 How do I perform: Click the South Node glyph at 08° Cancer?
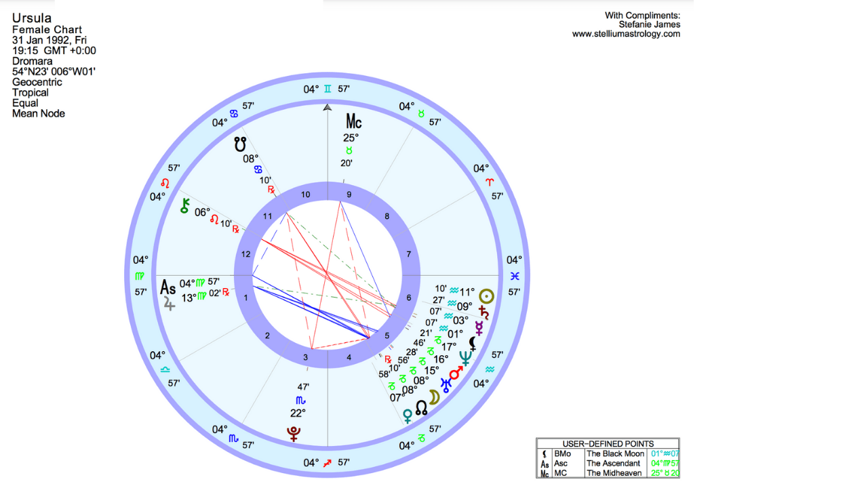coord(239,144)
